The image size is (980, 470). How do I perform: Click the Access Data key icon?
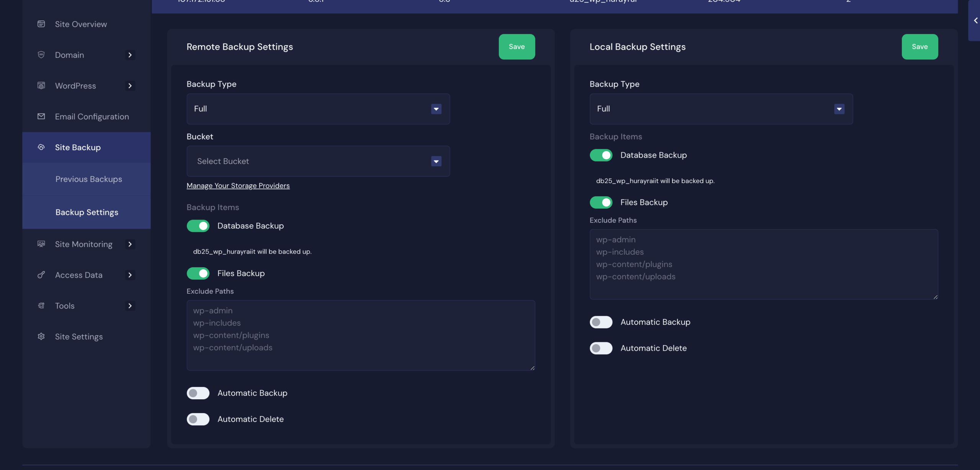tap(41, 275)
